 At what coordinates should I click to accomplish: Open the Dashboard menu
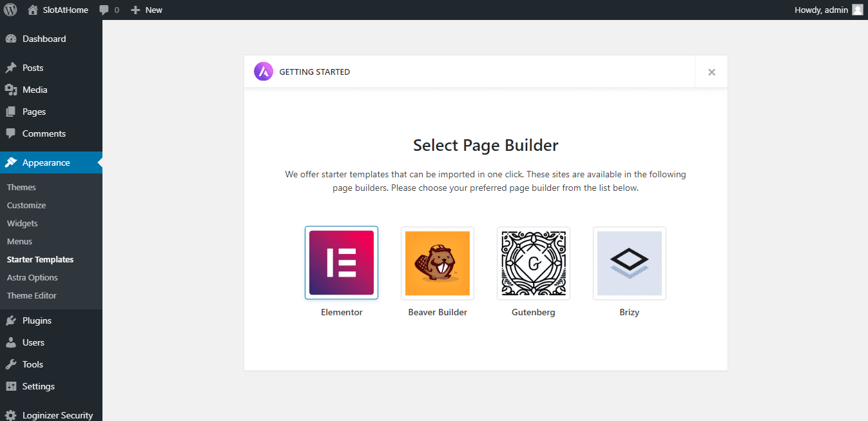pyautogui.click(x=44, y=39)
